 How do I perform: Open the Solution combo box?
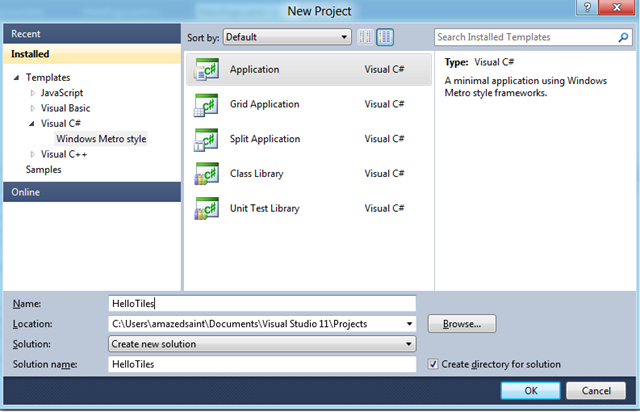262,344
